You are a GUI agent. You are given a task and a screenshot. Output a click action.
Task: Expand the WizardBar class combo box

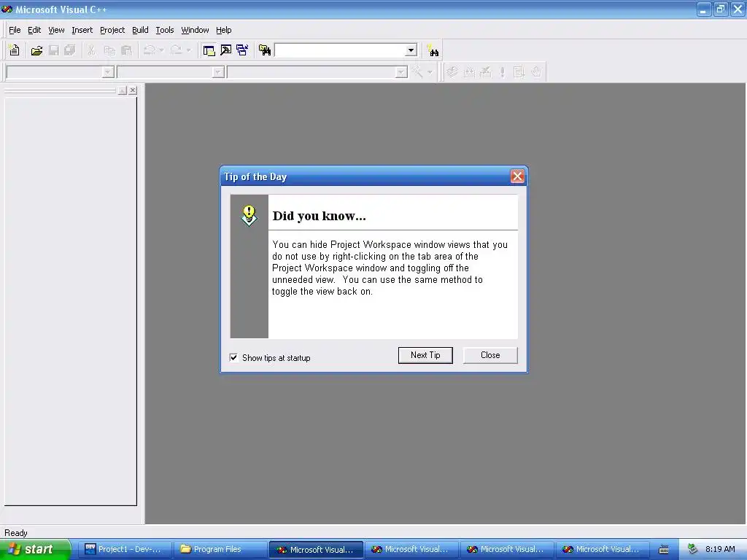tap(108, 72)
